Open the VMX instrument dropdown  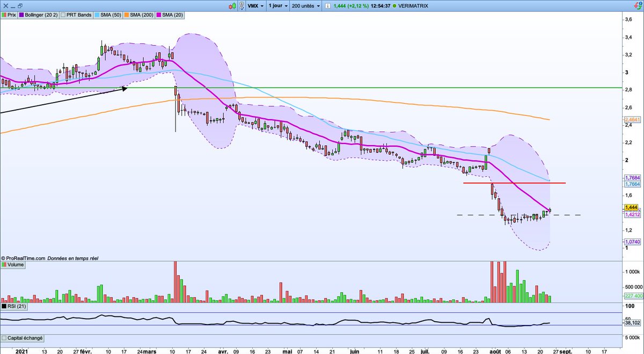(252, 5)
